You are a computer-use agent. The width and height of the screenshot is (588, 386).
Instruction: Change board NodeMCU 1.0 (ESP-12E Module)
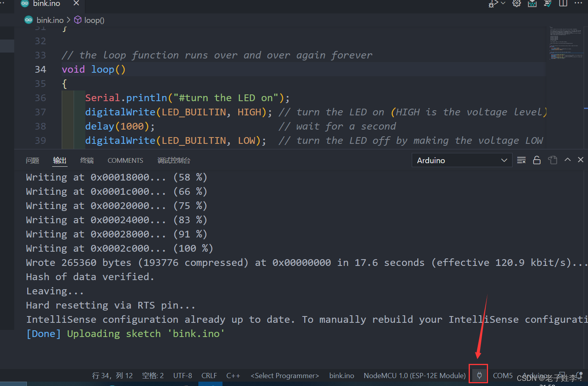[x=415, y=376]
